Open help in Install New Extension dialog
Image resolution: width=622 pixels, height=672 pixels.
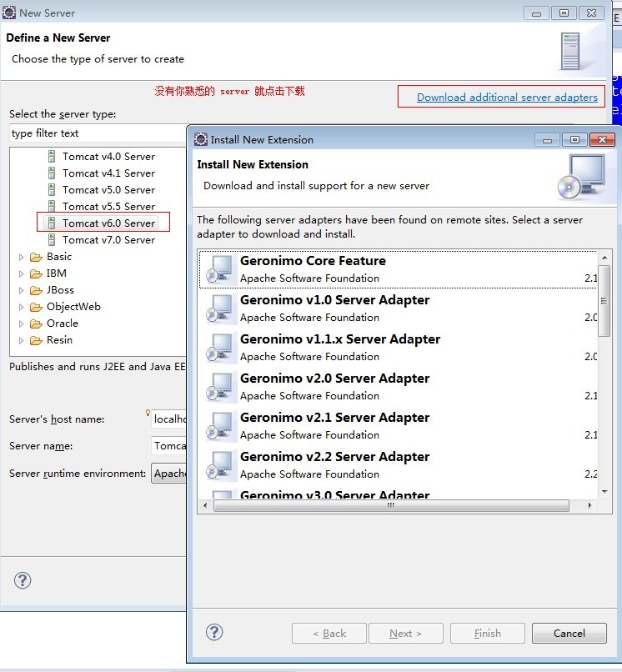214,632
